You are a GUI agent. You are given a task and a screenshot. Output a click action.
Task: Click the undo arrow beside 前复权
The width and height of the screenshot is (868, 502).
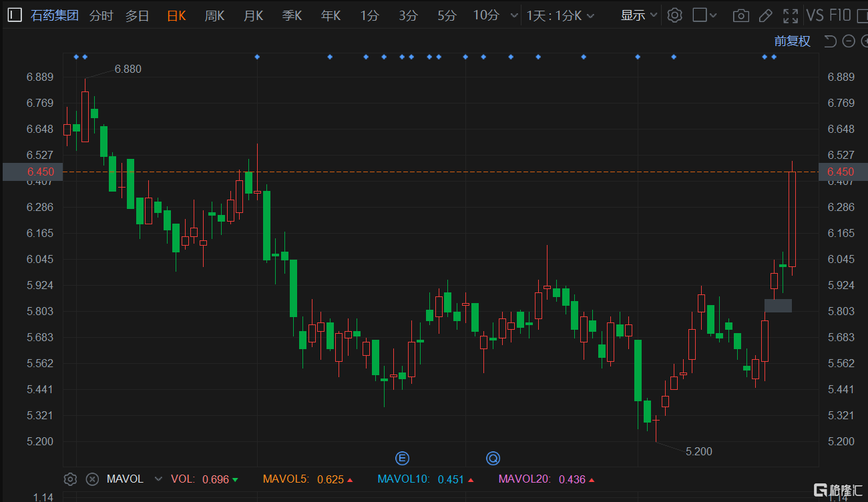click(x=830, y=41)
